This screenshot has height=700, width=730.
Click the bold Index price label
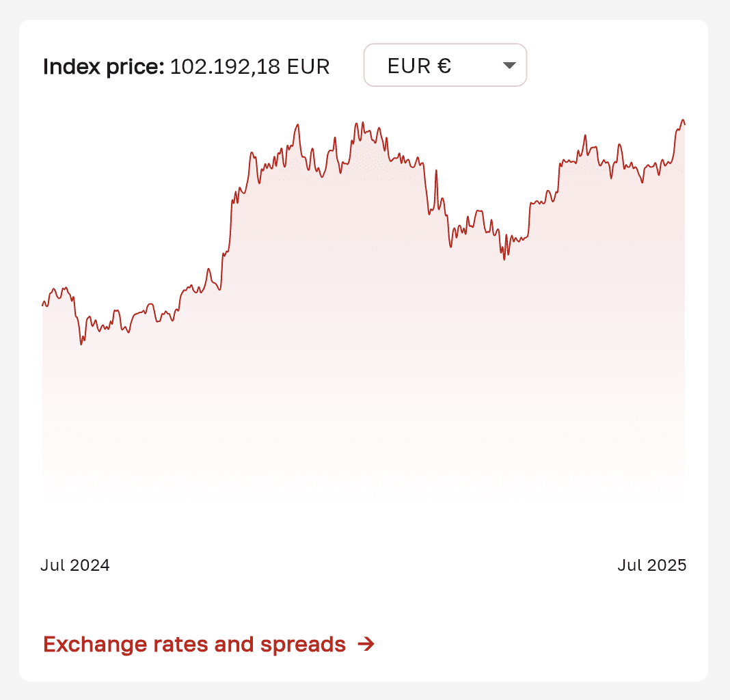pyautogui.click(x=103, y=67)
